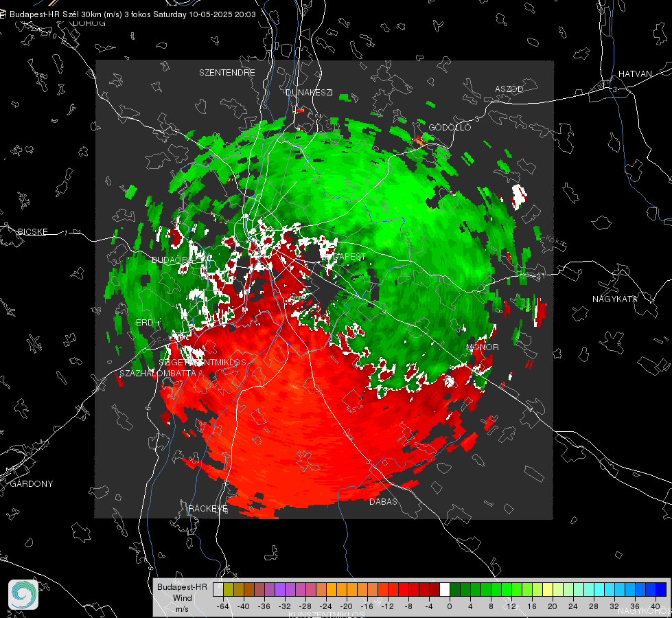Viewport: 672px width, 618px height.
Task: Click the Budapest-HR text in the legend
Action: pos(182,586)
